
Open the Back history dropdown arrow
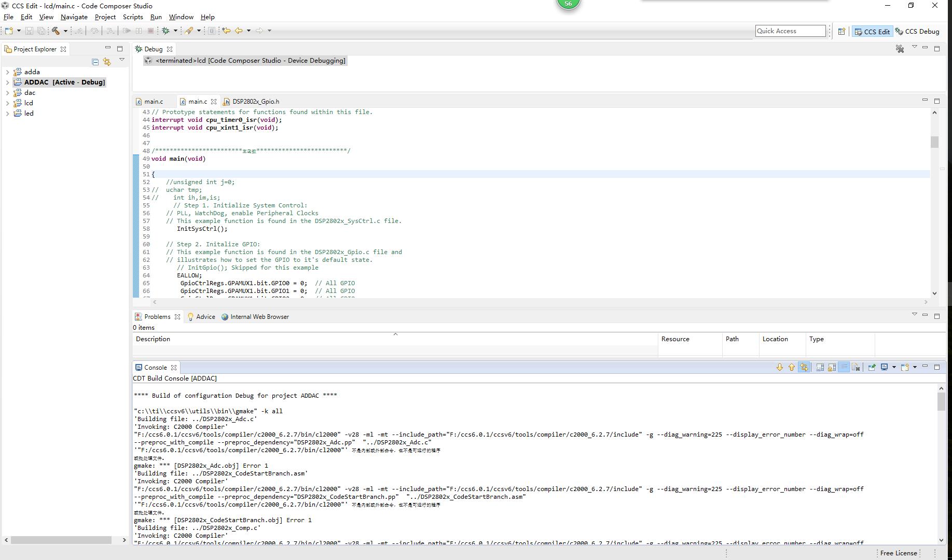[x=249, y=31]
